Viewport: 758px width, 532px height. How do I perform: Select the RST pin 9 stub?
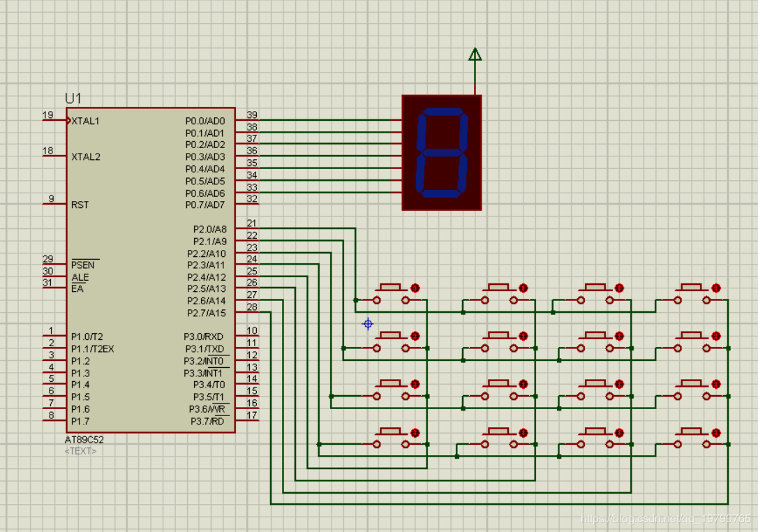click(x=54, y=204)
